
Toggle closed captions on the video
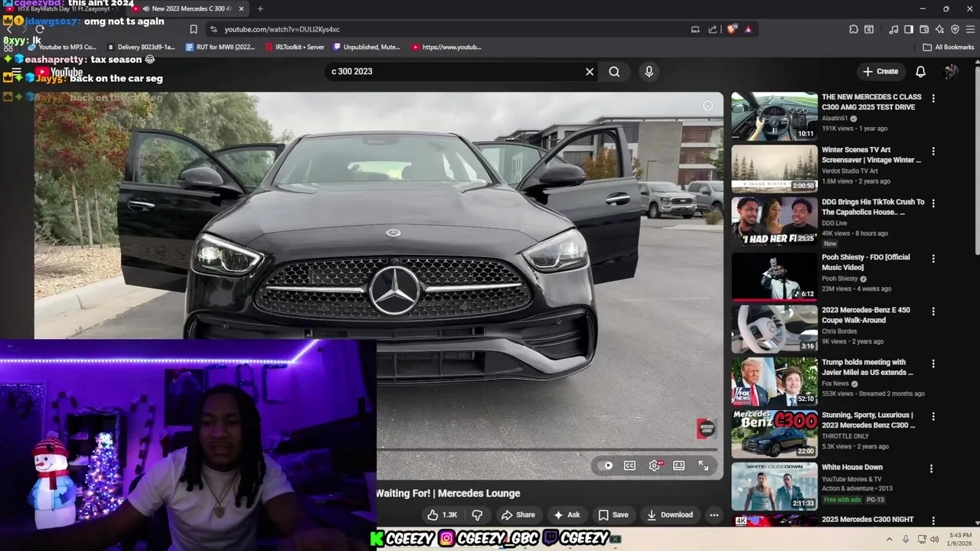[x=629, y=465]
